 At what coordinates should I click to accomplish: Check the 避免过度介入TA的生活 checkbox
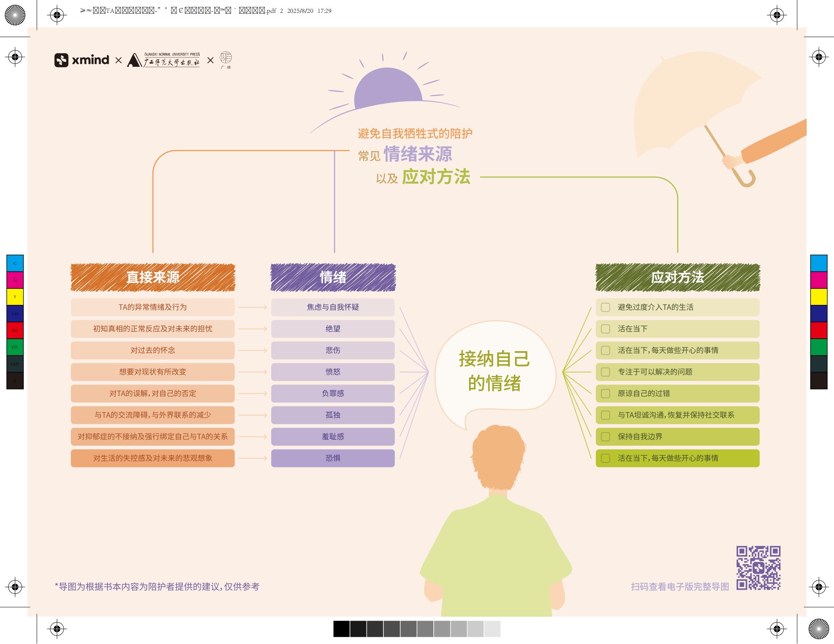point(605,307)
